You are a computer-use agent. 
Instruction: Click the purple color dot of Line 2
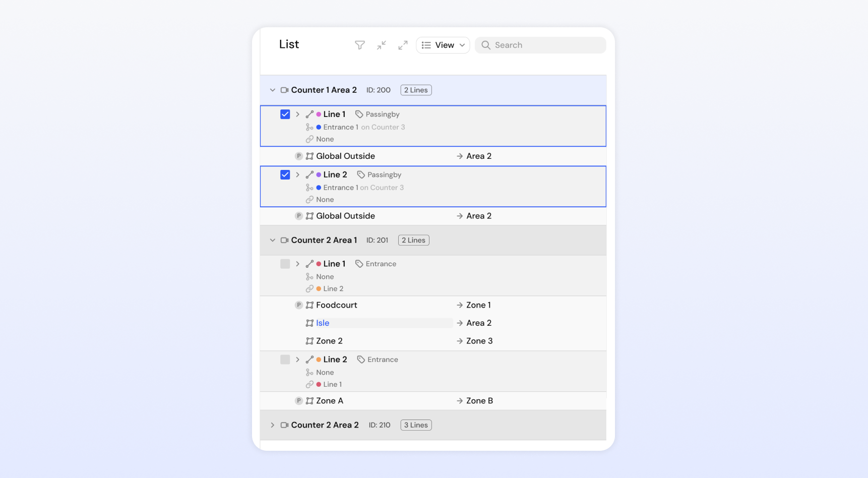pos(319,175)
